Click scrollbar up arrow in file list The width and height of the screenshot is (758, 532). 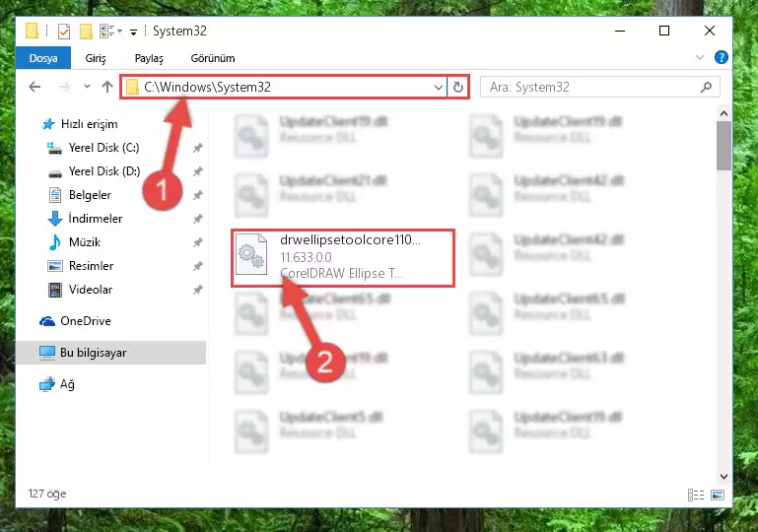tap(724, 113)
